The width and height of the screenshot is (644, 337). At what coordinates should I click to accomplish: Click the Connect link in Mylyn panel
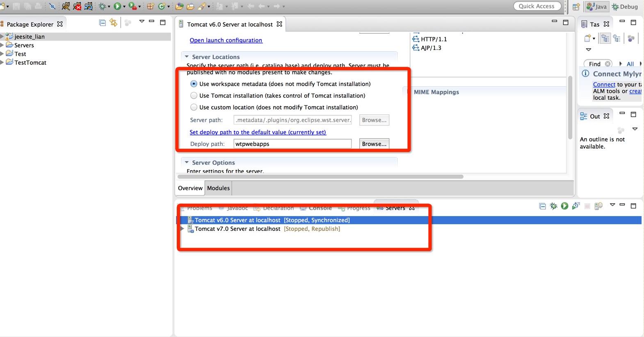click(x=604, y=84)
